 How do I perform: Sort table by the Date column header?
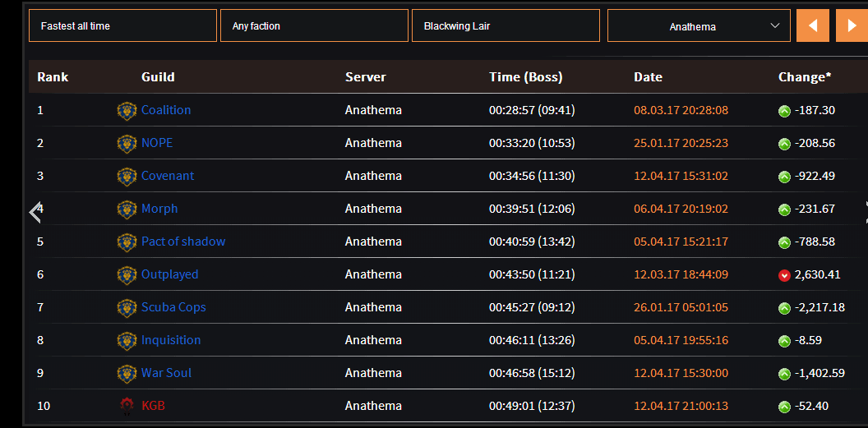[648, 77]
